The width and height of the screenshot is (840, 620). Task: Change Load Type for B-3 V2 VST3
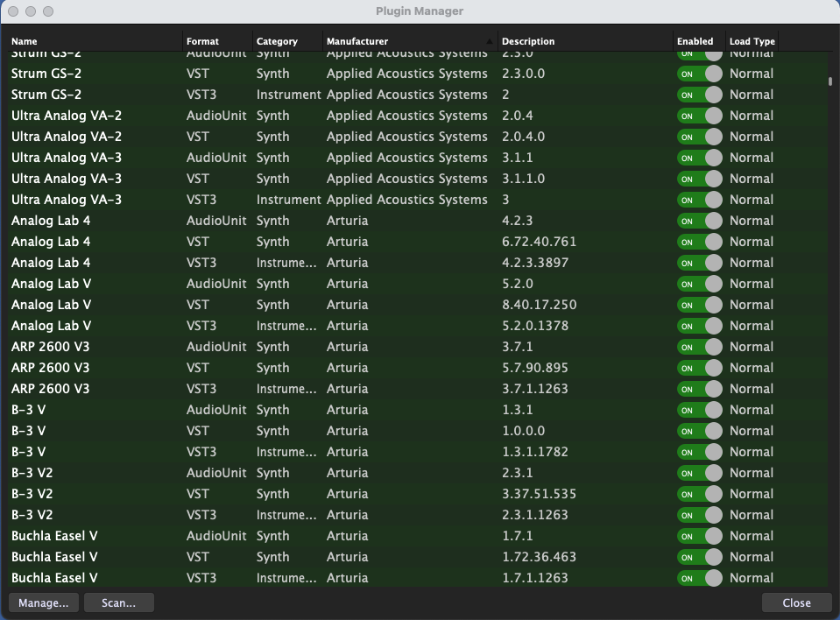point(751,515)
